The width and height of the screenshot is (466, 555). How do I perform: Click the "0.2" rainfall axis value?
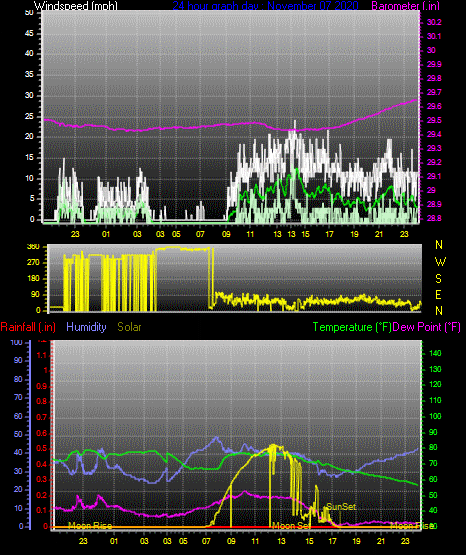point(42,495)
